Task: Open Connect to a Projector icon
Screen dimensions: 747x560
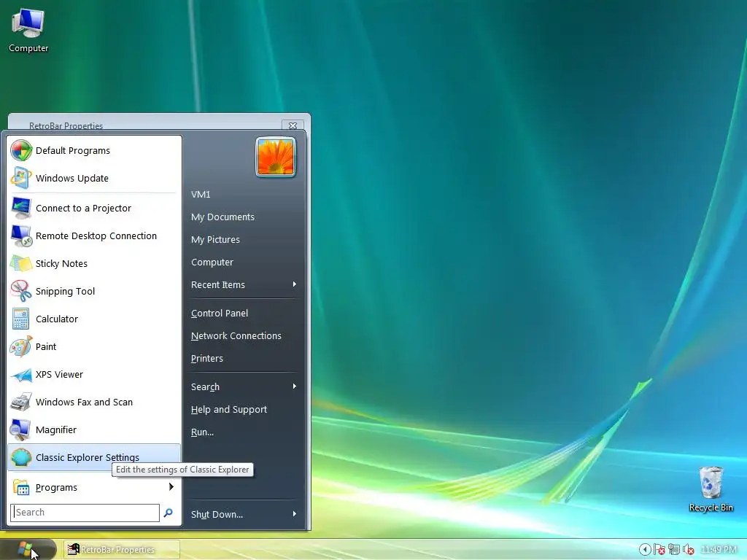Action: tap(21, 208)
